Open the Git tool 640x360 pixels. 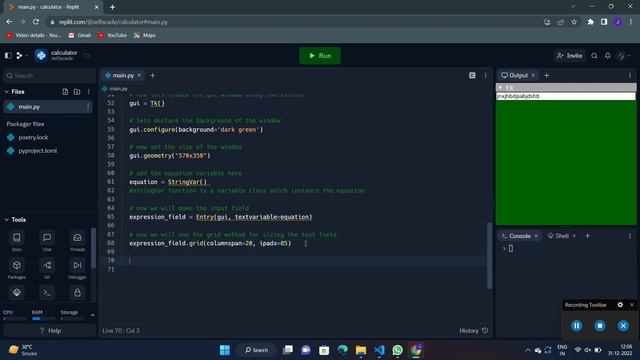click(x=47, y=269)
